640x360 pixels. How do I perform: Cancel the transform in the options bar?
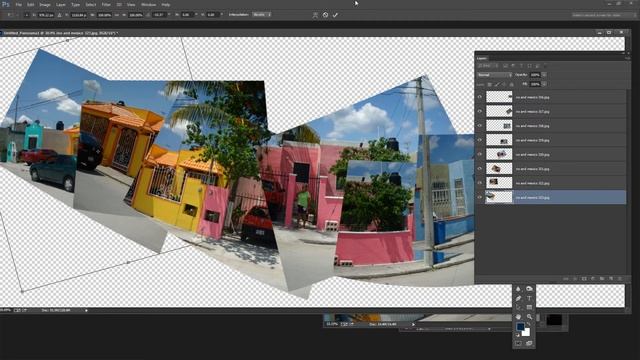325,15
